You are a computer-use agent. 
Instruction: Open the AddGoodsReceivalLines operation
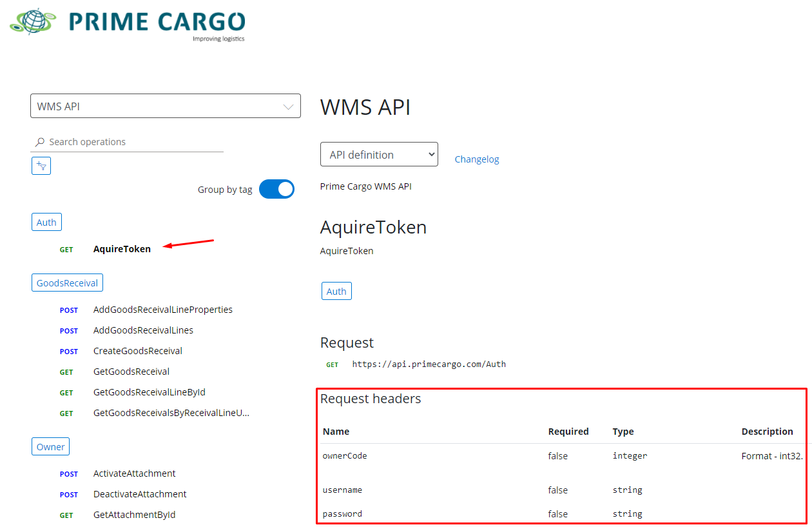pos(143,330)
